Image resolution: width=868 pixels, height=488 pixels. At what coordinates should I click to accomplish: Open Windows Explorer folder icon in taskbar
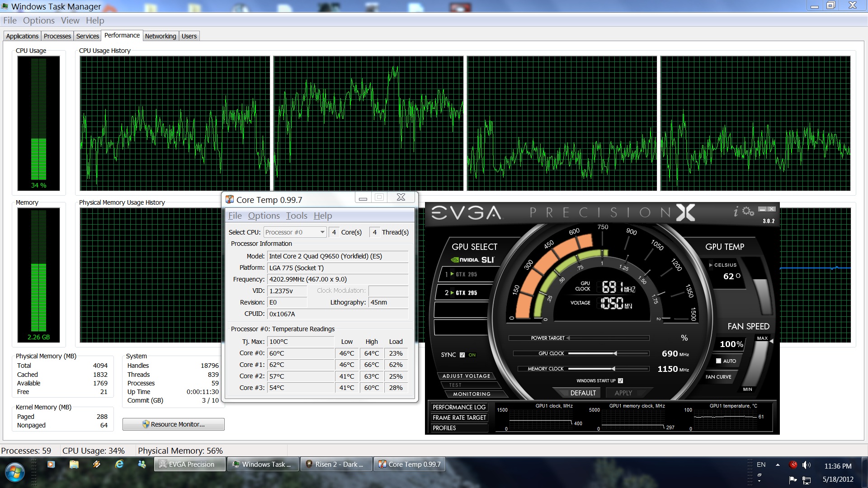pos(74,464)
